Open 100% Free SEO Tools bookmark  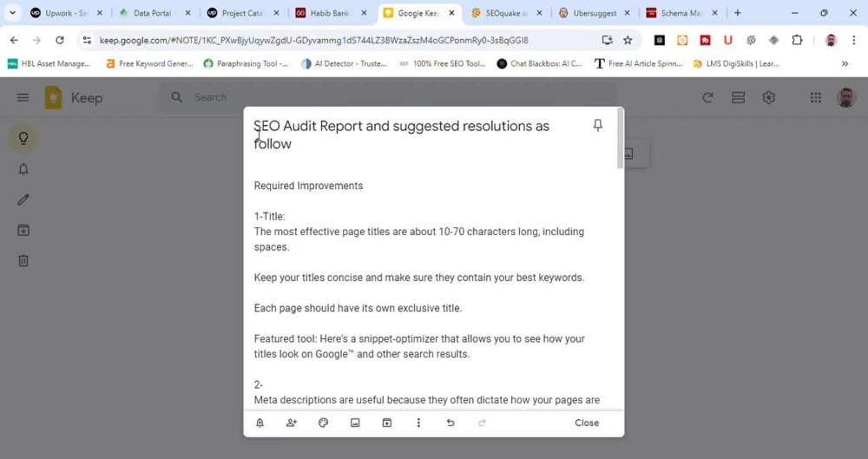tap(443, 63)
